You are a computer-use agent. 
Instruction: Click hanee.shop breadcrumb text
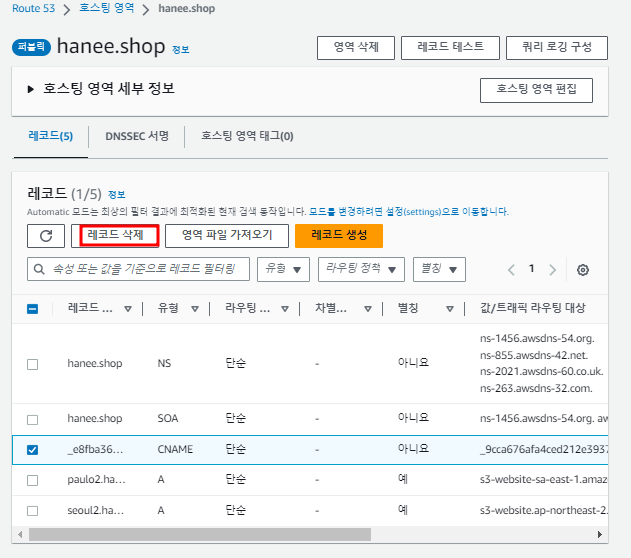click(x=186, y=8)
